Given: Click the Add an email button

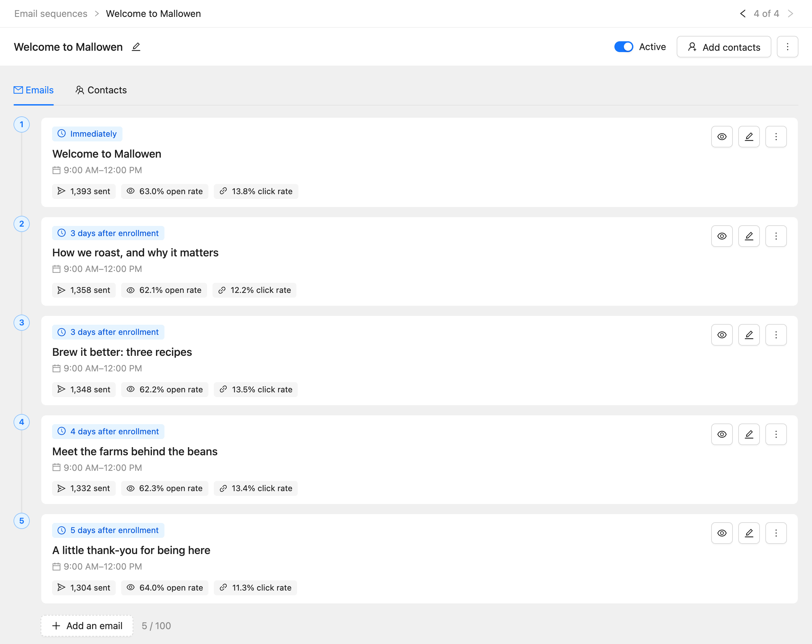Looking at the screenshot, I should [87, 625].
